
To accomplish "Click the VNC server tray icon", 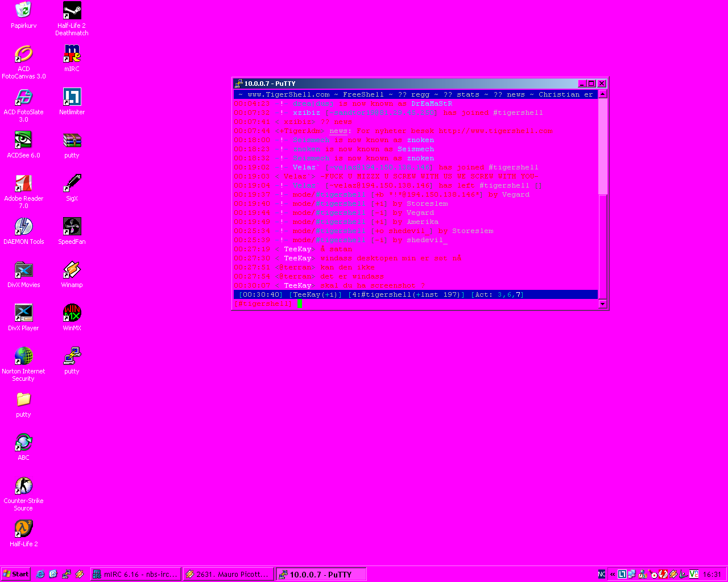I will pyautogui.click(x=693, y=574).
